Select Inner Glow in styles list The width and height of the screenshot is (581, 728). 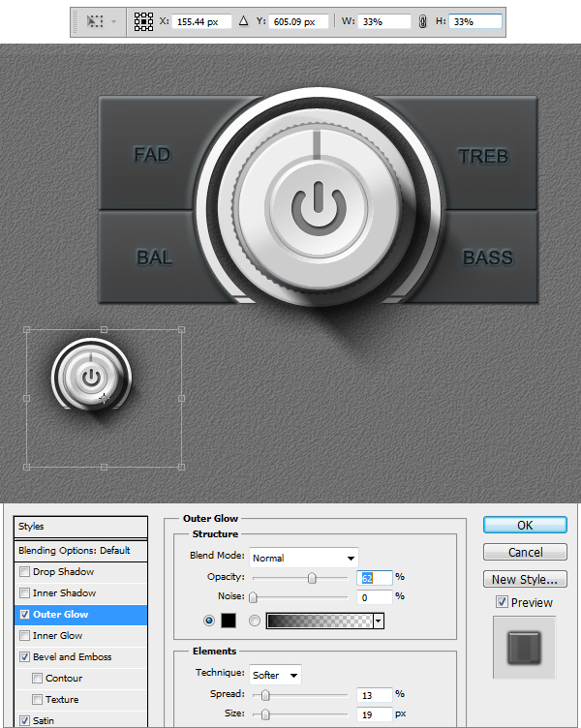58,636
